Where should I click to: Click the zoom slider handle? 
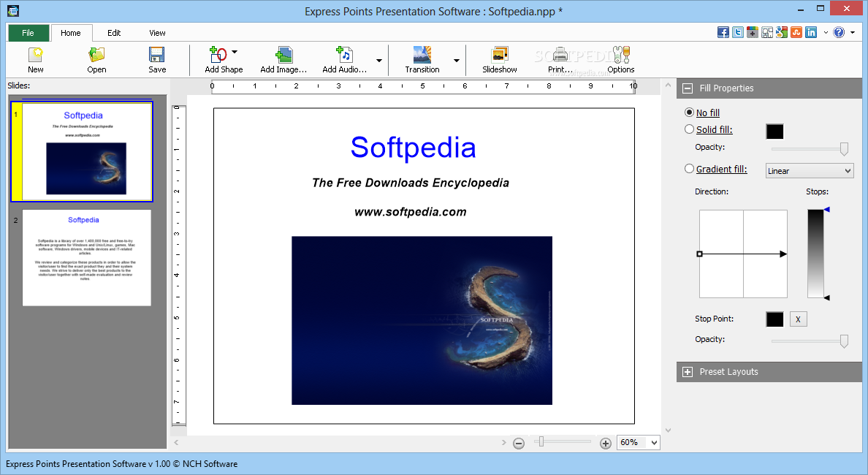click(541, 441)
